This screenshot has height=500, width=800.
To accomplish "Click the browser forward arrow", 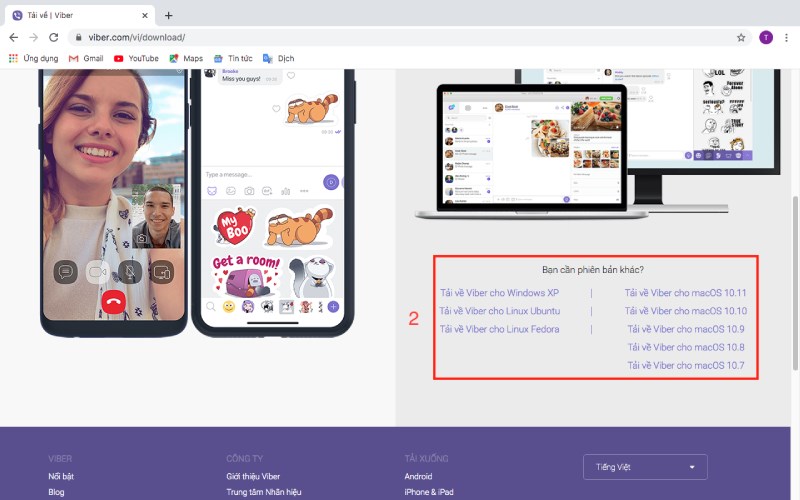I will 34,37.
